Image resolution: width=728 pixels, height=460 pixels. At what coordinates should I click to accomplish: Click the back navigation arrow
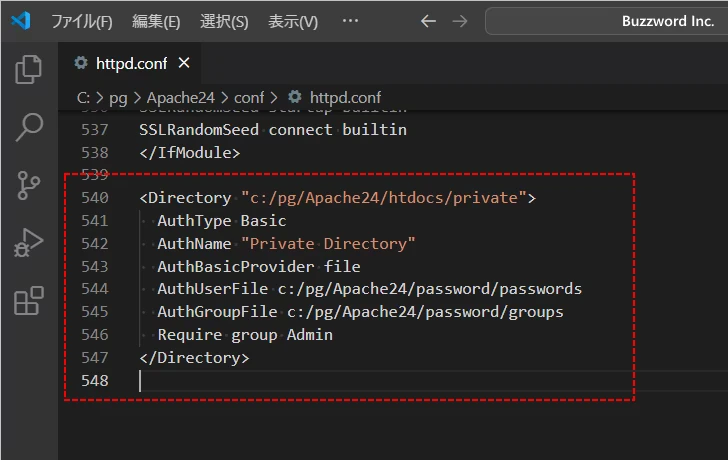[428, 21]
